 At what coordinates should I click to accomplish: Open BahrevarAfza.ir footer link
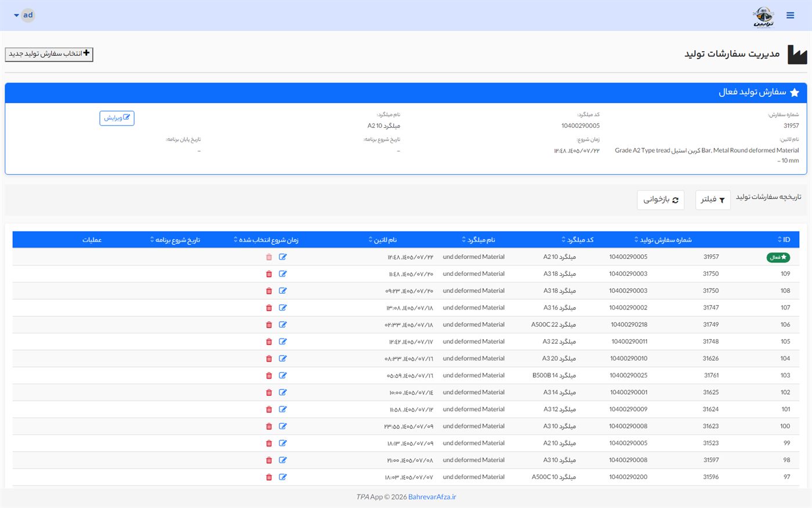point(432,497)
